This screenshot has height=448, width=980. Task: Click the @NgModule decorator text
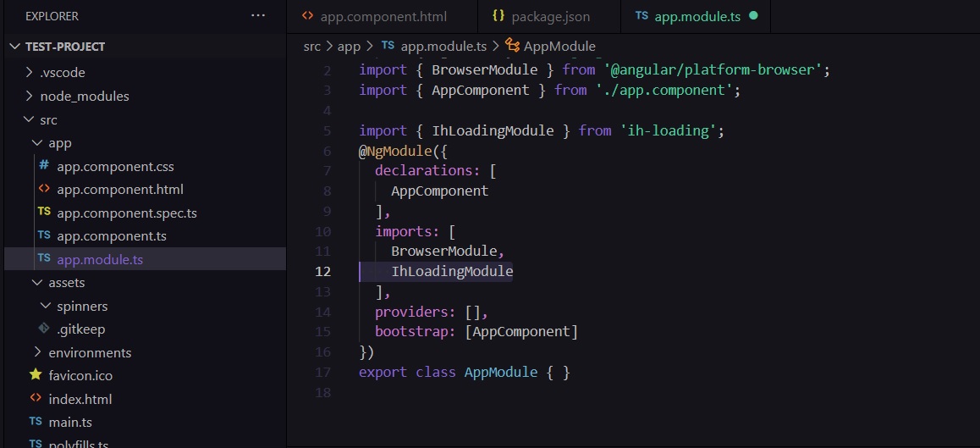[394, 151]
